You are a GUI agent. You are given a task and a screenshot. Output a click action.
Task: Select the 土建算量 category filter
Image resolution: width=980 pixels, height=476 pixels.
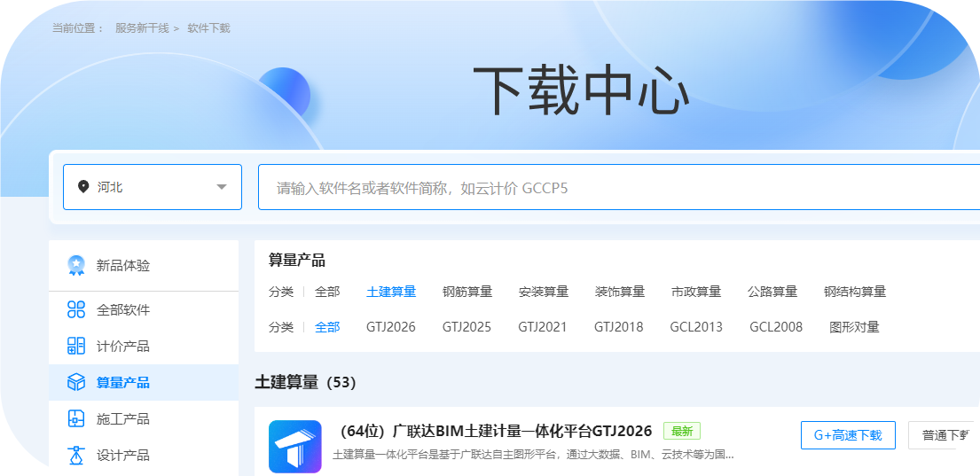pyautogui.click(x=391, y=292)
